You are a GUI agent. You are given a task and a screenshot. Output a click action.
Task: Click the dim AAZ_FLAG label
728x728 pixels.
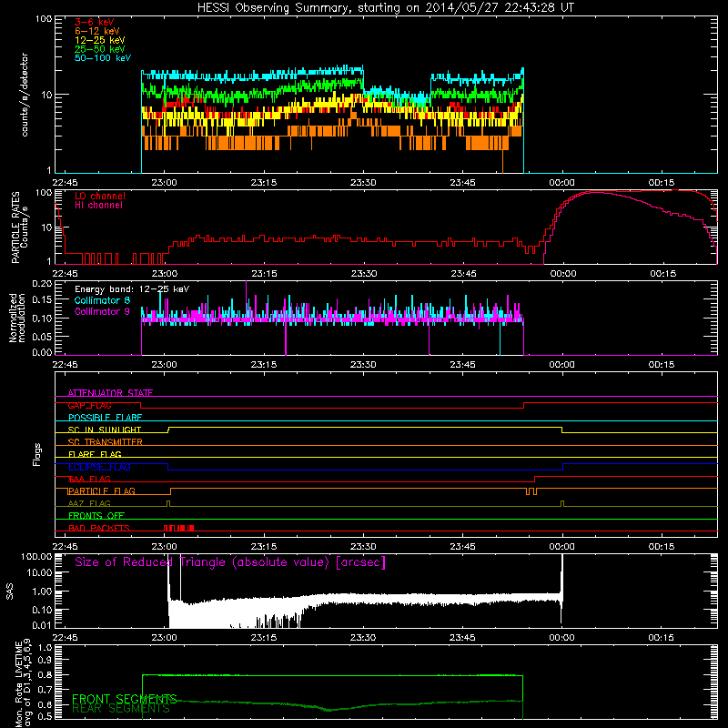tap(89, 503)
